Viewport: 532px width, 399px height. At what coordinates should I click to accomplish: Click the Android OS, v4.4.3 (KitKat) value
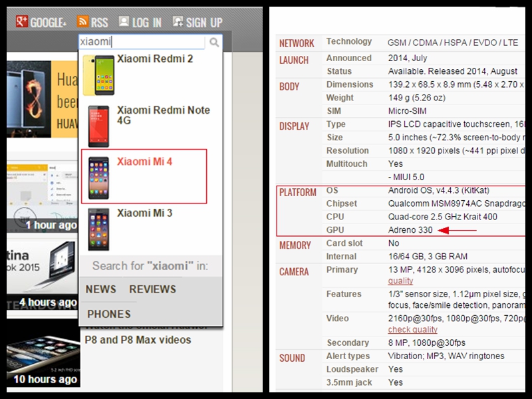coord(439,190)
